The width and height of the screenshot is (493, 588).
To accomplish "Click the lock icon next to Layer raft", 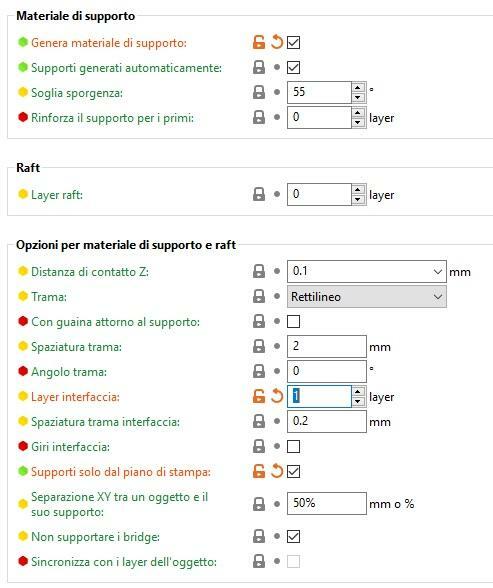I will point(259,194).
